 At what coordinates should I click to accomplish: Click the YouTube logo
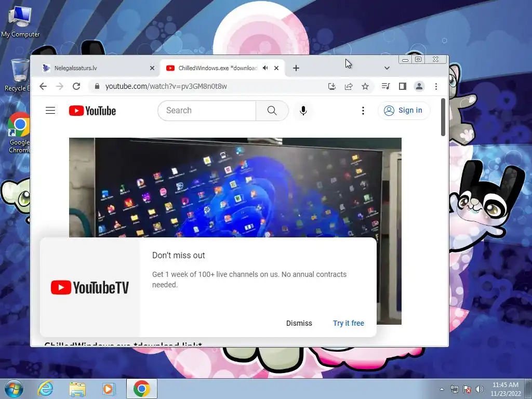point(92,111)
